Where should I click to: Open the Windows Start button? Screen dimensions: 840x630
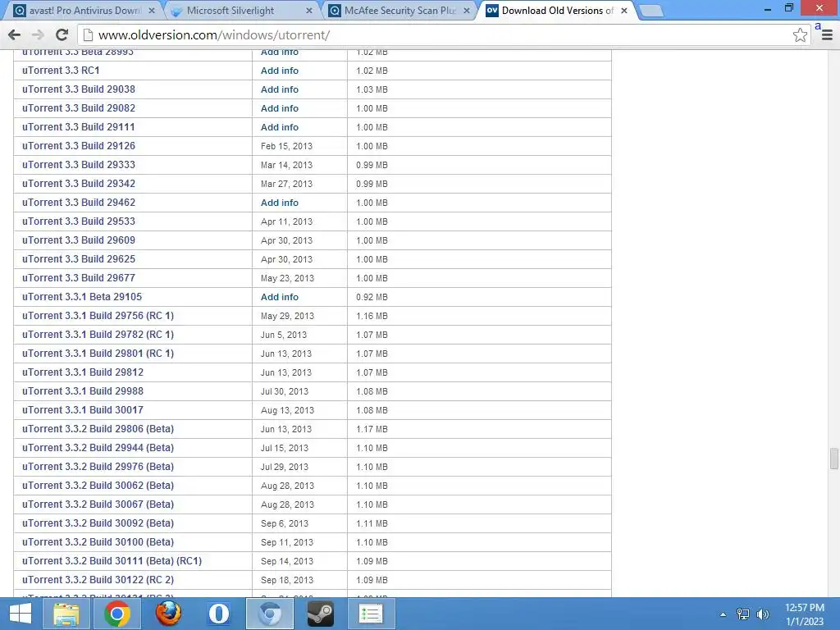pyautogui.click(x=21, y=614)
